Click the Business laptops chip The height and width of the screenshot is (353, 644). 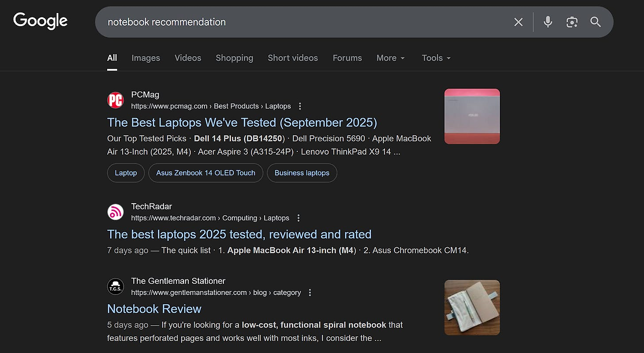coord(302,173)
